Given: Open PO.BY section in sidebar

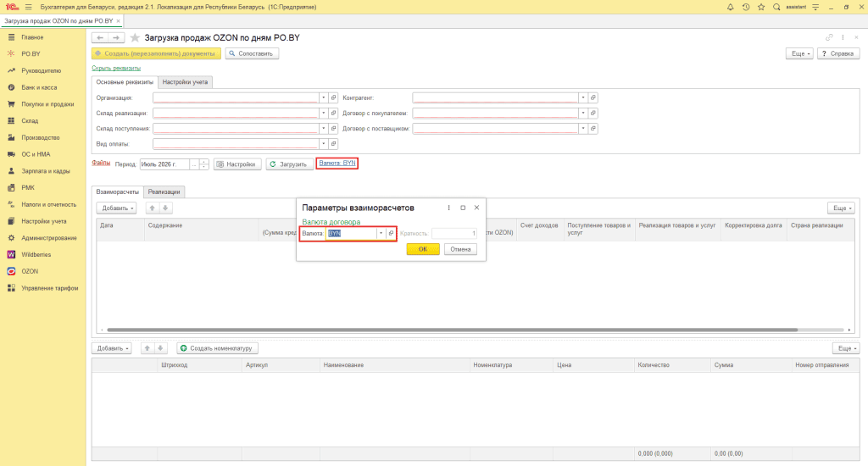Looking at the screenshot, I should pos(31,53).
